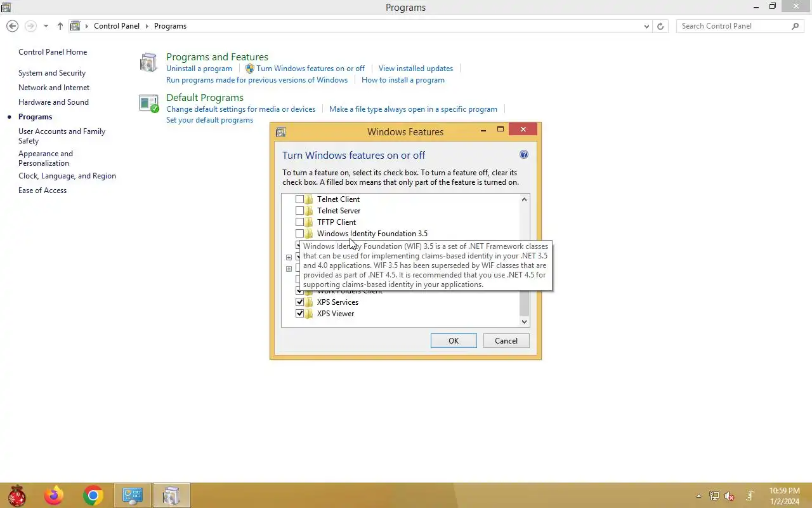Enable the Telnet Client checkbox

pyautogui.click(x=299, y=199)
